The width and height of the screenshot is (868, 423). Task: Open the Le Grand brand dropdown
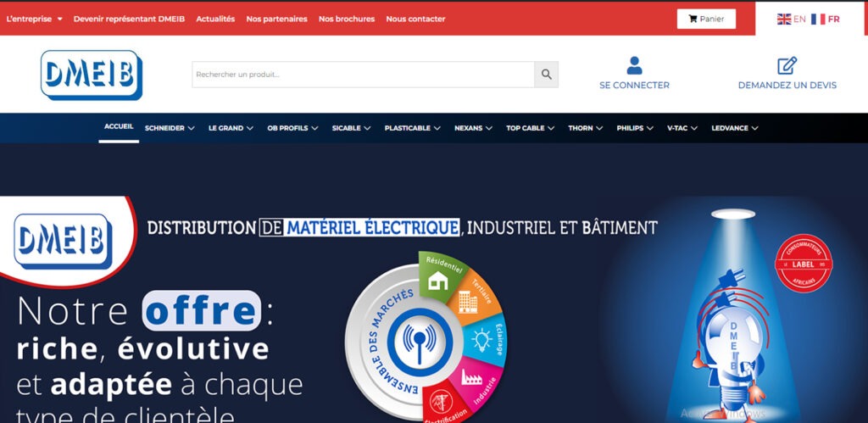tap(231, 128)
